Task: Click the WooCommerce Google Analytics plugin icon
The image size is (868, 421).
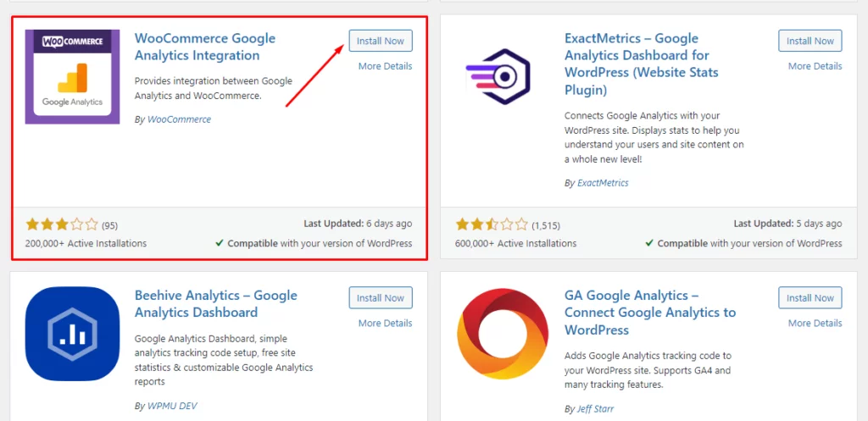Action: [72, 77]
